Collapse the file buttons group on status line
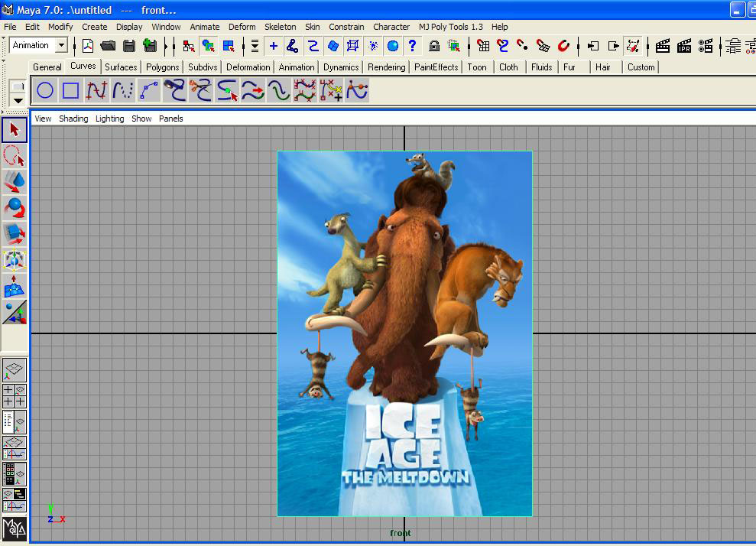The width and height of the screenshot is (756, 546). [75, 47]
